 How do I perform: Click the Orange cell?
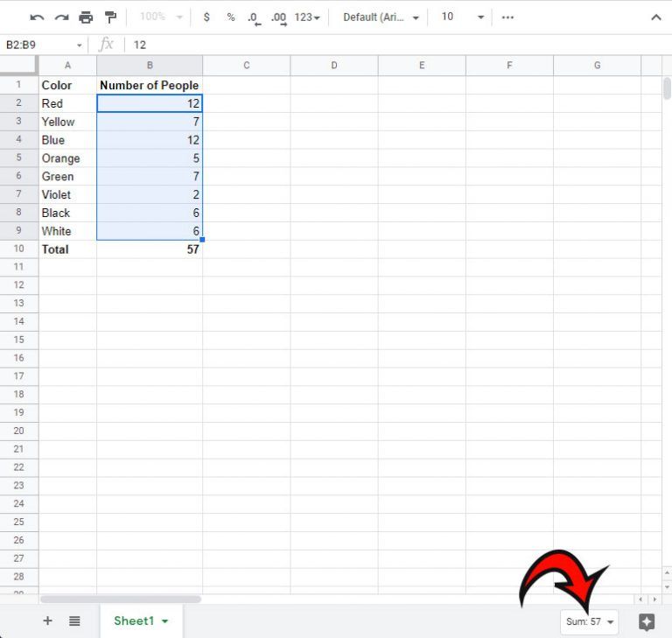click(67, 158)
